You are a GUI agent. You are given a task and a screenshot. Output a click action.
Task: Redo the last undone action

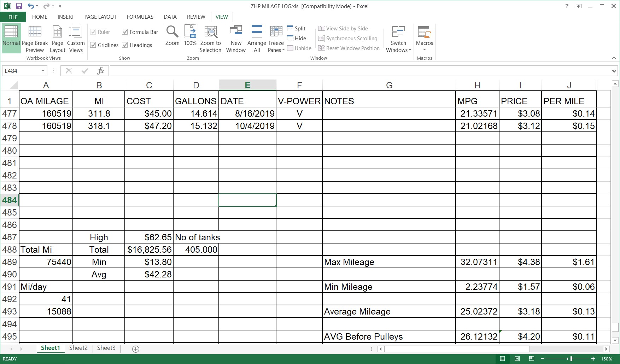click(x=46, y=6)
